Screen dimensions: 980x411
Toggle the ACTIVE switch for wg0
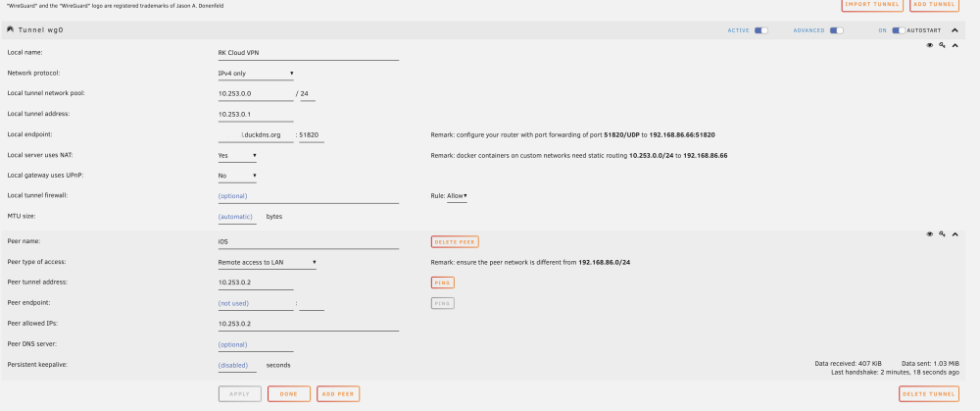tap(760, 30)
